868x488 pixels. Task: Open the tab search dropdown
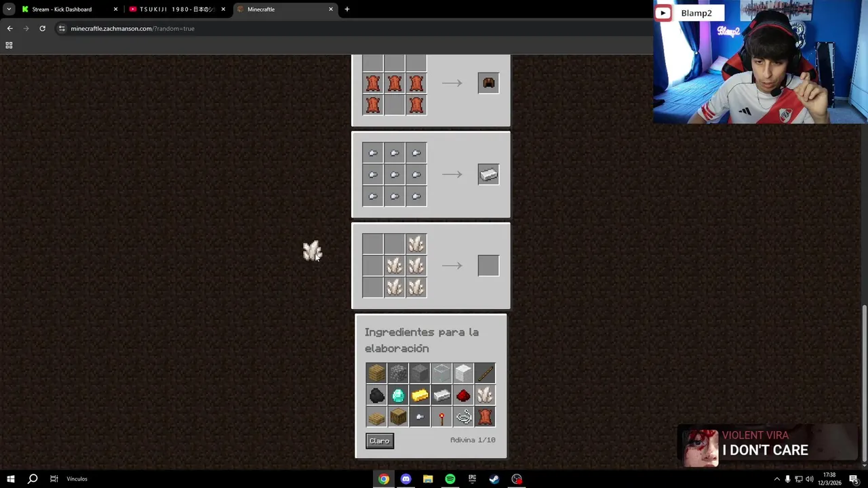9,9
